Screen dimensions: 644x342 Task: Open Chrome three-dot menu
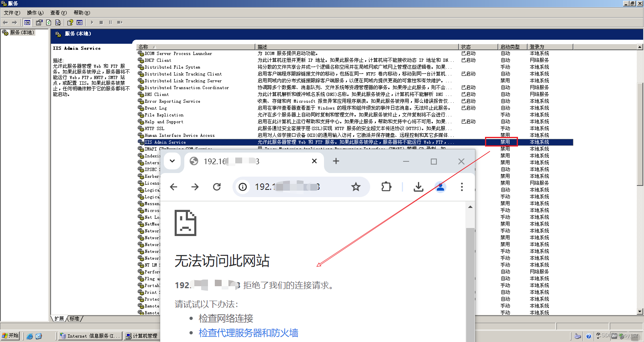coord(462,187)
